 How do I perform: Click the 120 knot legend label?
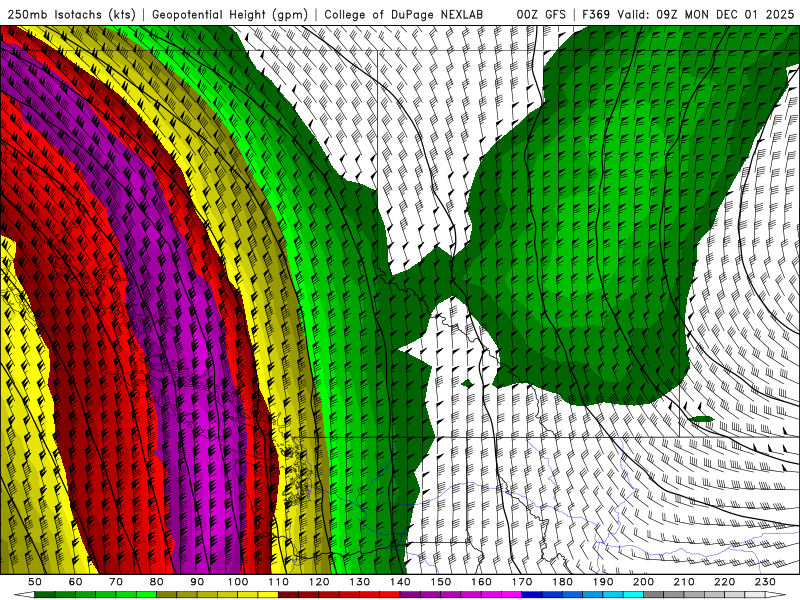click(319, 582)
